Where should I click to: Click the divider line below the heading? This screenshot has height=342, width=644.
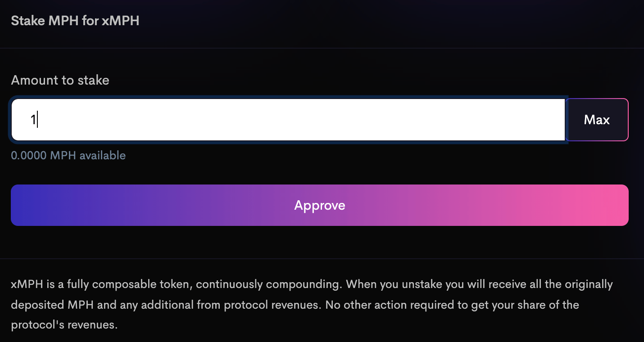click(x=322, y=48)
